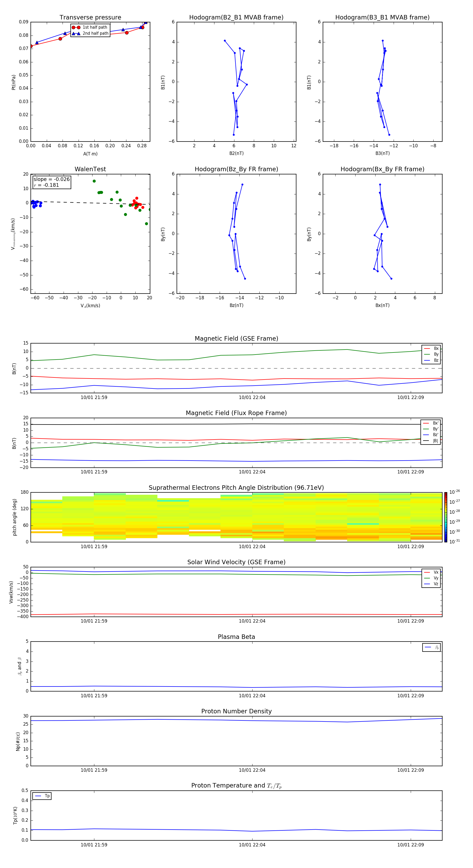Screen dimensions: 473x868
Task: Click '10/01 22:09' tick under Plasma Beta
Action: (x=410, y=695)
